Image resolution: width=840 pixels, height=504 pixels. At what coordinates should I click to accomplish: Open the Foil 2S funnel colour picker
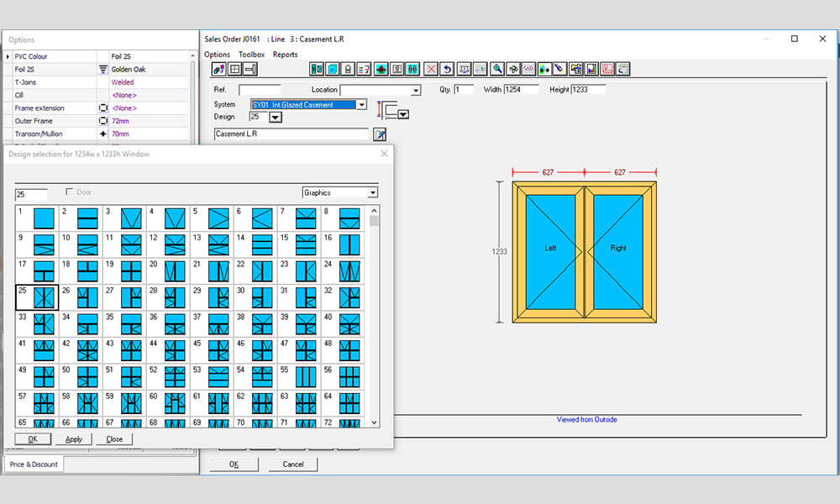(103, 69)
